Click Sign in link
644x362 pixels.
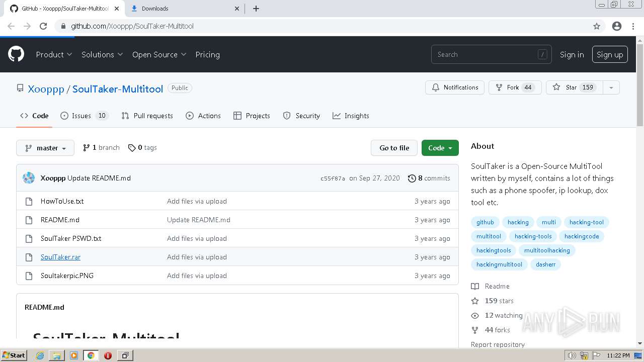tap(572, 54)
